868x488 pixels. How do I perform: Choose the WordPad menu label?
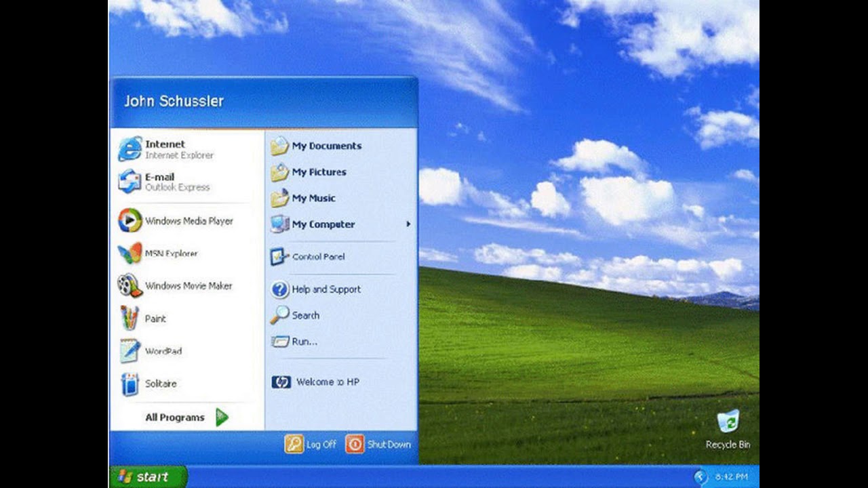pos(163,351)
